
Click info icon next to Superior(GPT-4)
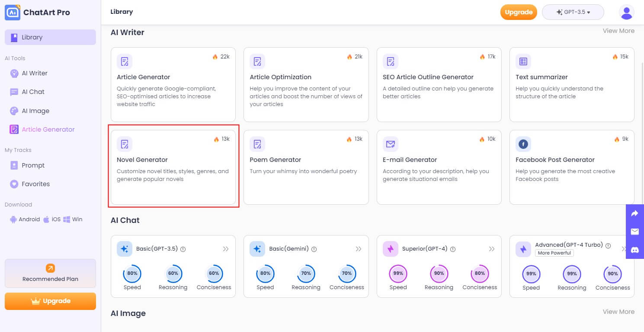coord(453,249)
